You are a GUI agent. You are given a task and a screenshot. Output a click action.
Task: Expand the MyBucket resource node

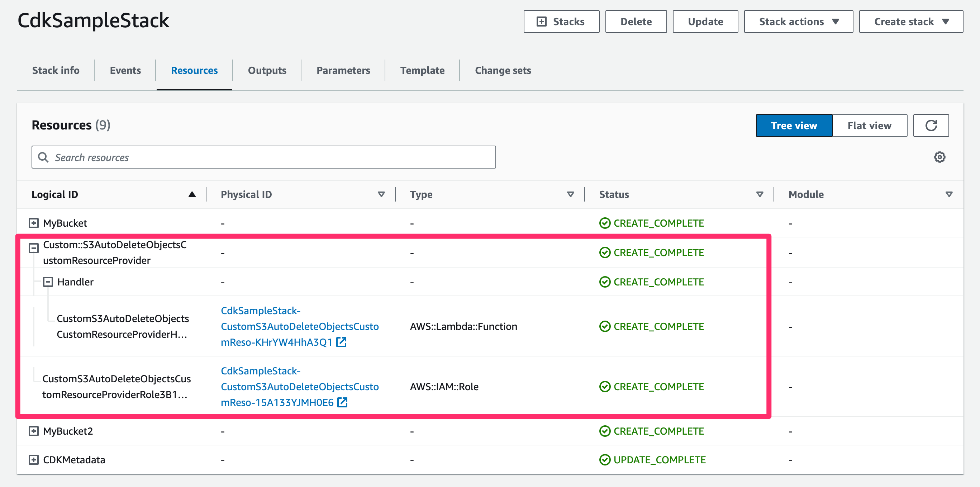coord(33,223)
